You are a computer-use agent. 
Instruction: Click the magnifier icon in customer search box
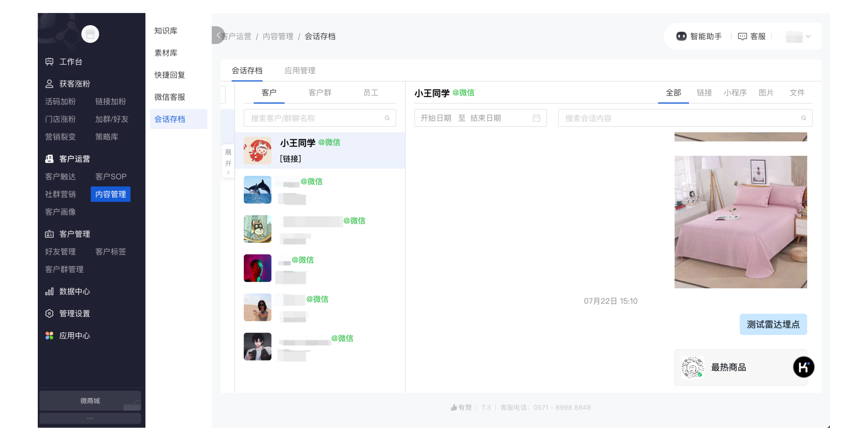(x=387, y=118)
